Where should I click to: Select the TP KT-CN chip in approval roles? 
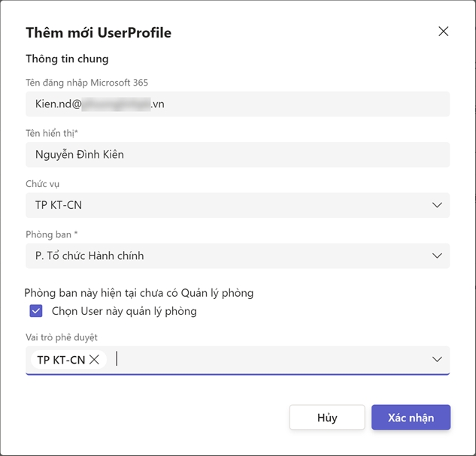click(x=61, y=360)
